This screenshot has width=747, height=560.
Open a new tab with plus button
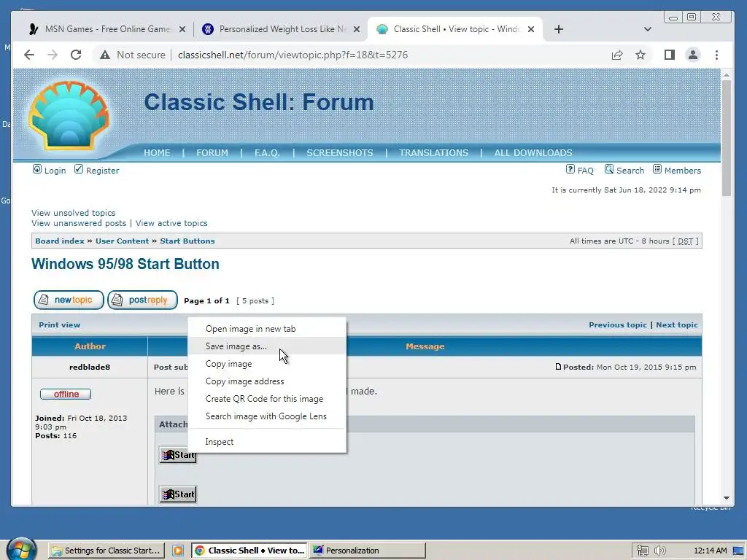coord(559,29)
